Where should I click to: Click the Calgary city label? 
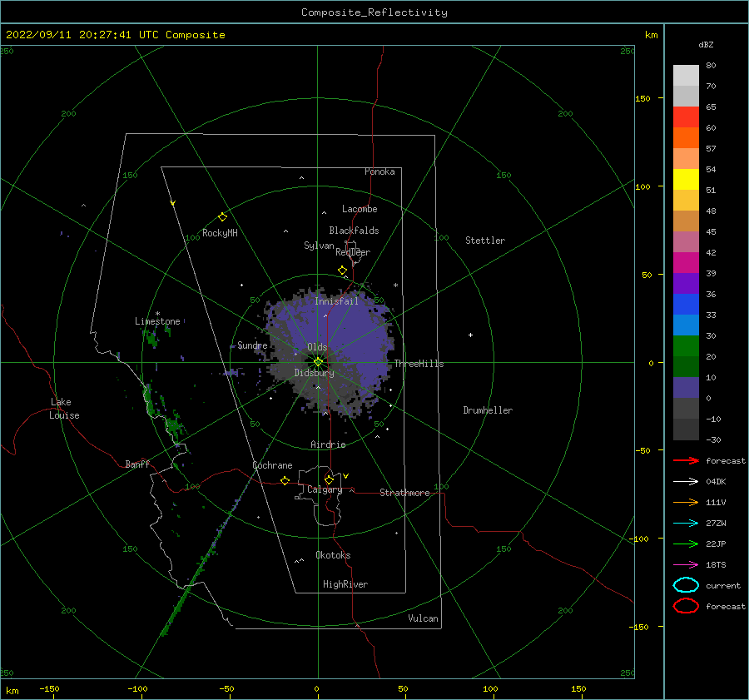pyautogui.click(x=325, y=489)
